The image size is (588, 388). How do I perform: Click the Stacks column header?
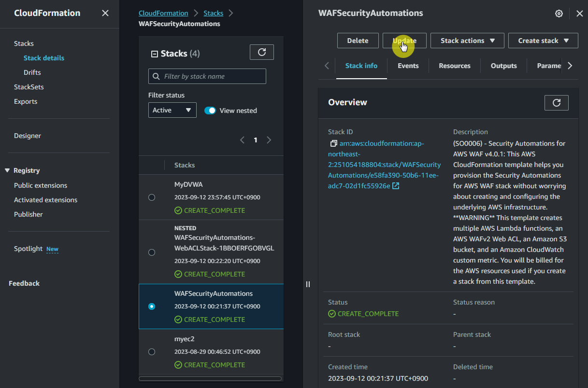pos(185,165)
